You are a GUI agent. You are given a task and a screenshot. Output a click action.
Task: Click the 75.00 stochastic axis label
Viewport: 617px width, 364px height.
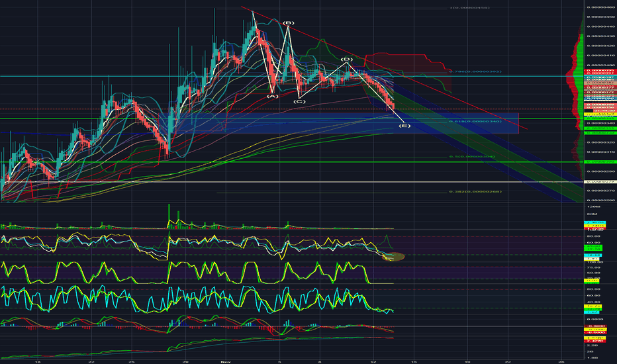(593, 267)
